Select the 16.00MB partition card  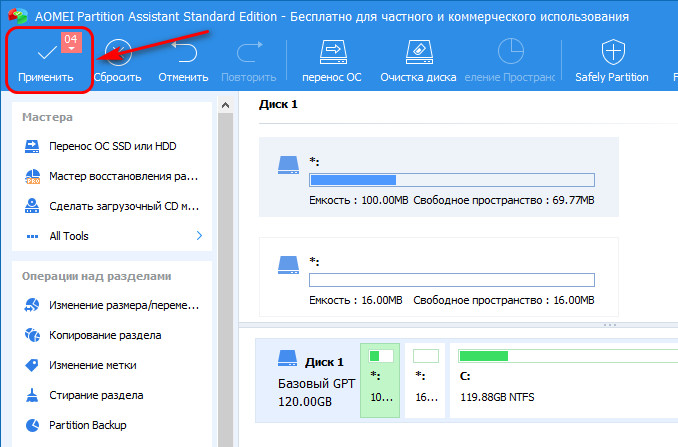click(438, 277)
